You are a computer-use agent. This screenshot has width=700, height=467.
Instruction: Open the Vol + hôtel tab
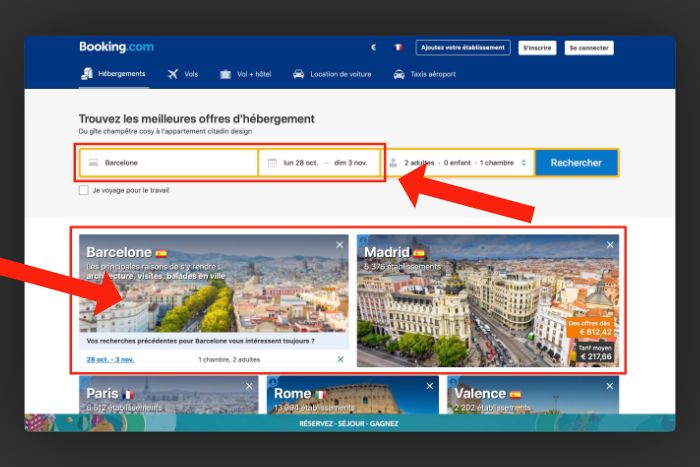(247, 74)
